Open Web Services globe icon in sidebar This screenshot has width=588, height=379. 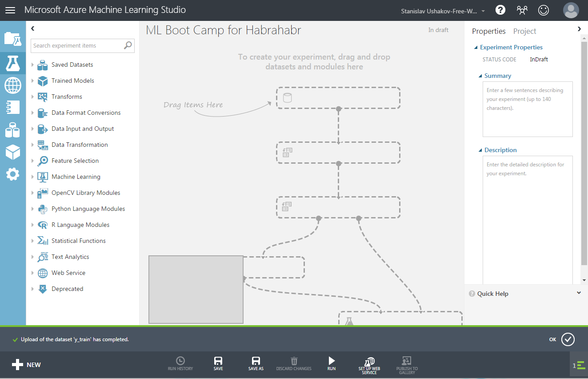13,85
